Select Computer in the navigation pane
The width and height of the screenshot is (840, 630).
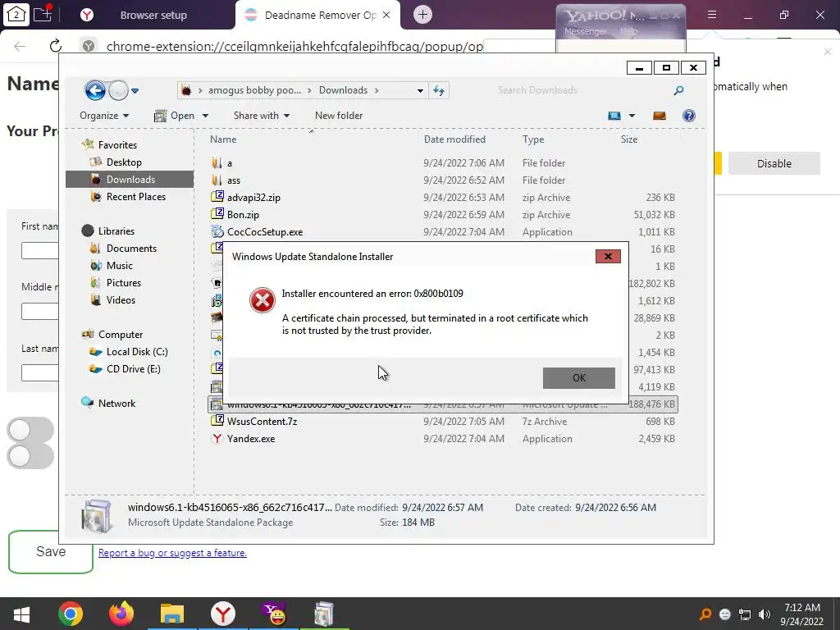click(x=120, y=335)
